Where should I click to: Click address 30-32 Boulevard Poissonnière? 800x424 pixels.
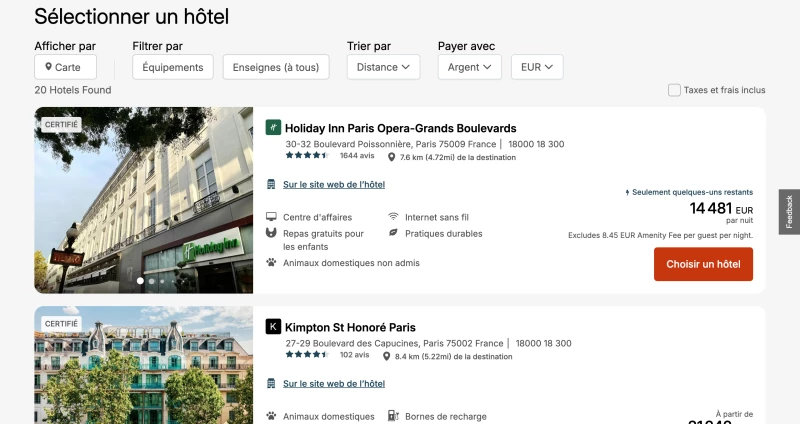tap(391, 144)
